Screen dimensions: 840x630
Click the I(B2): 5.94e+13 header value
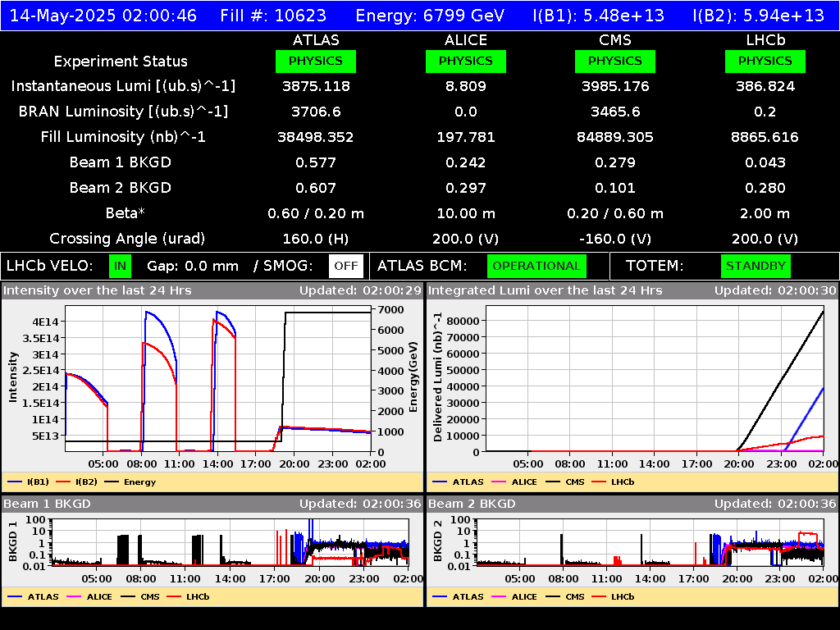point(759,16)
